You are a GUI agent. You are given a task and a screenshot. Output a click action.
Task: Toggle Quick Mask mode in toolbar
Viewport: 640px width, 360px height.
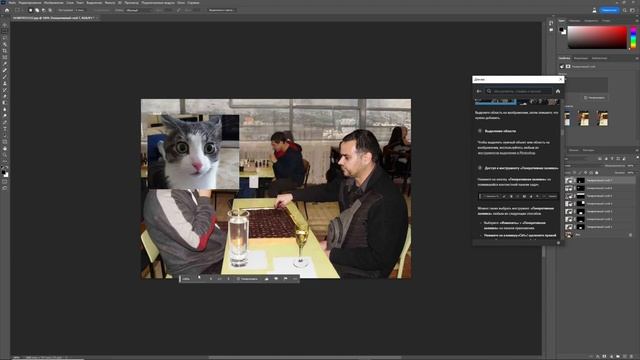click(x=5, y=182)
